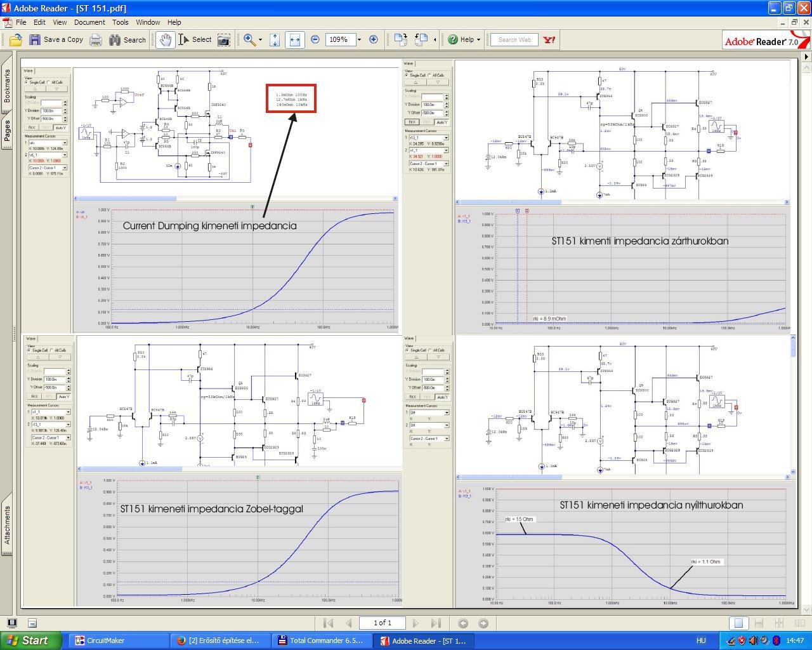Open the zoom percentage dropdown
Screen dimensions: 812x650
[359, 40]
